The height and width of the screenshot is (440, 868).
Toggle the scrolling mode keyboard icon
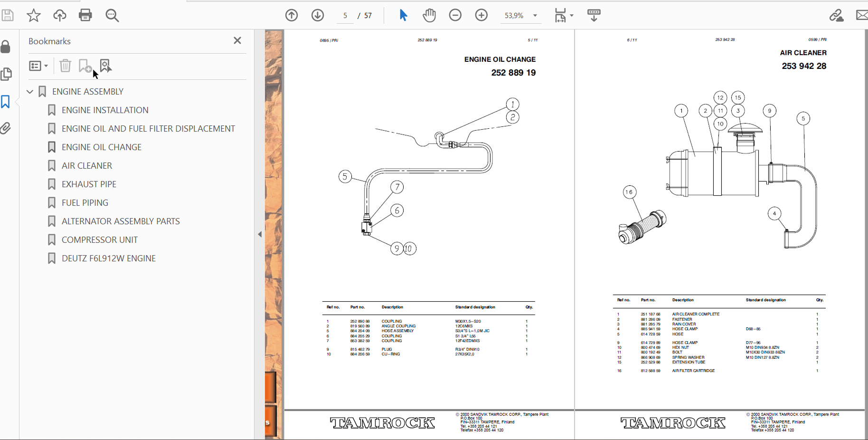pos(594,15)
